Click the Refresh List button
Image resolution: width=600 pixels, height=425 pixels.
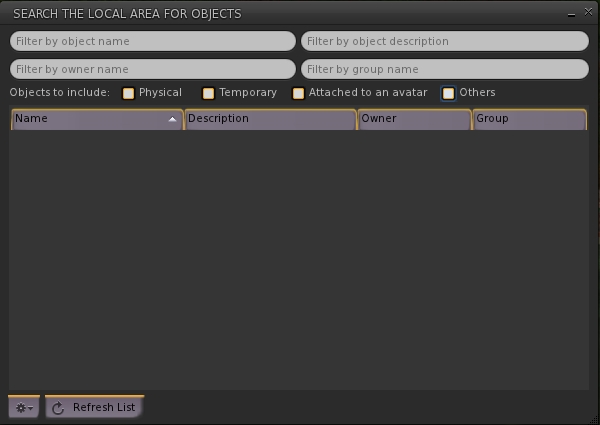point(94,408)
